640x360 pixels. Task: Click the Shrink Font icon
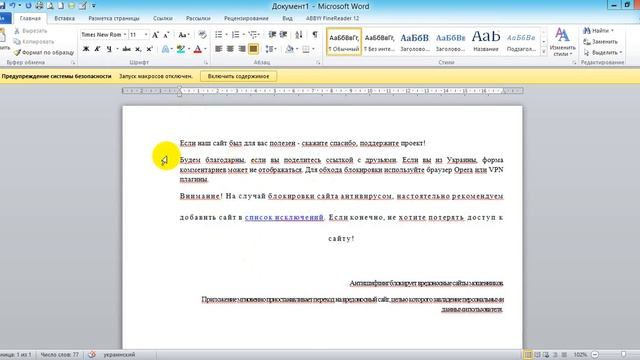coord(166,35)
